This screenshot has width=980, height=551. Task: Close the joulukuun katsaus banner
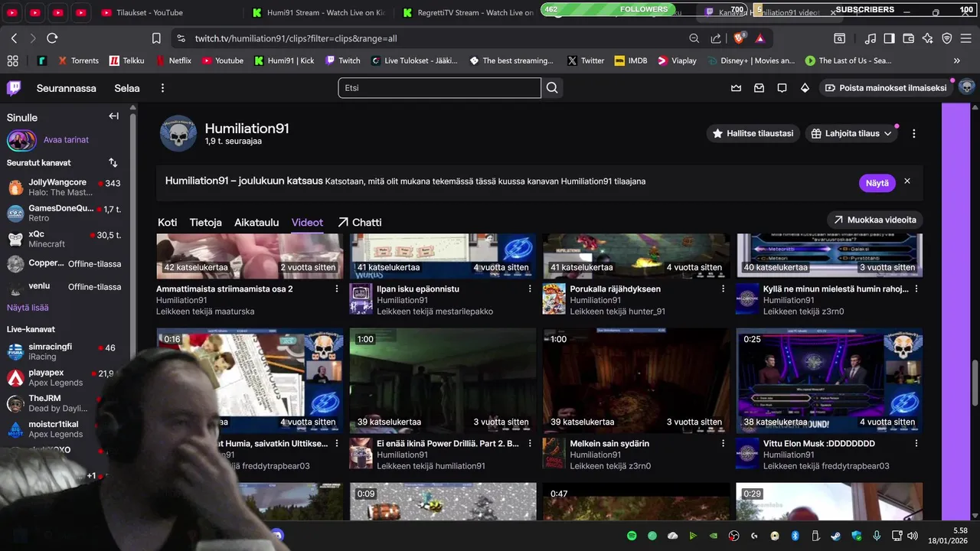(x=907, y=181)
